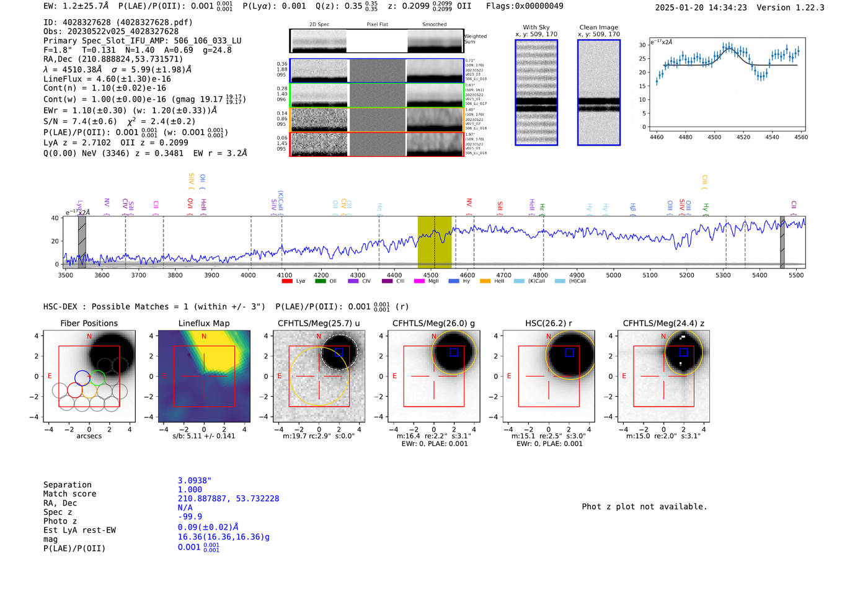
Task: Click the ID 4028327628 text line
Action: [x=118, y=22]
